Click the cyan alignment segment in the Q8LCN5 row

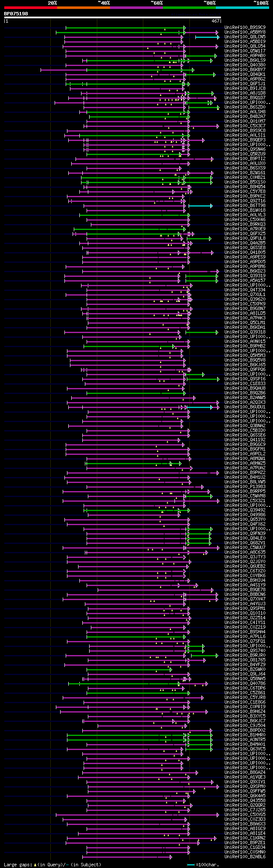tap(207, 37)
